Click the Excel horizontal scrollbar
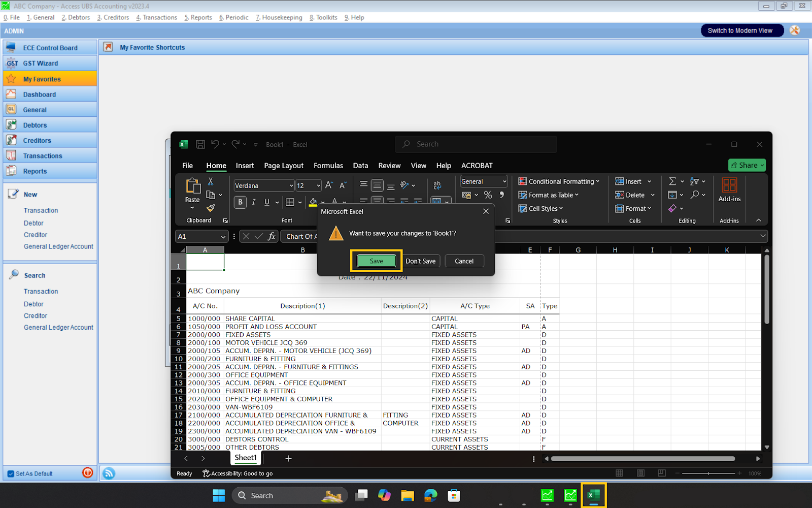Image resolution: width=812 pixels, height=508 pixels. 643,459
